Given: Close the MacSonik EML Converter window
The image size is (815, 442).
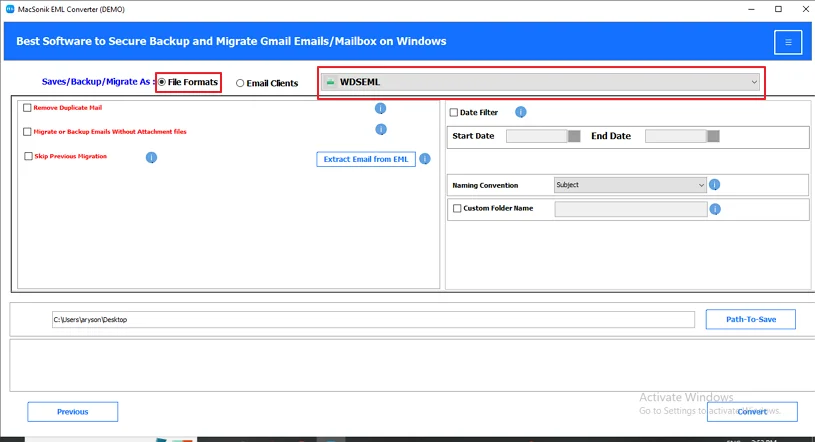Looking at the screenshot, I should tap(805, 9).
